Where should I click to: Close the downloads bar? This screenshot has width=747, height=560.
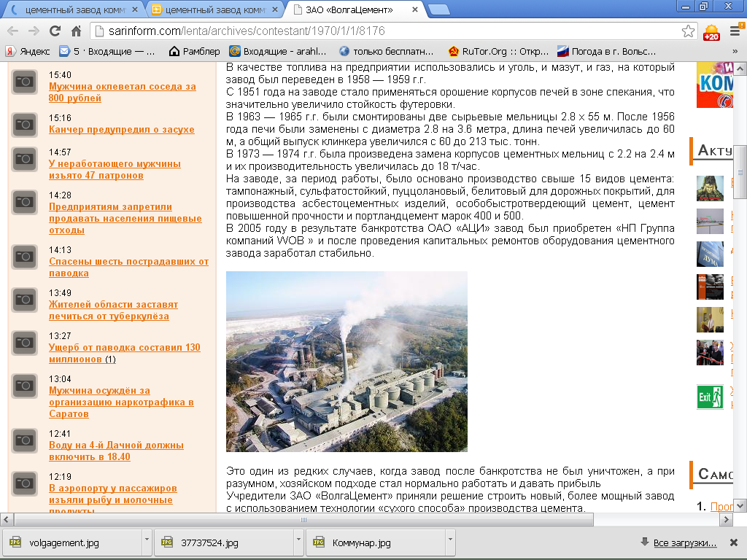(735, 542)
